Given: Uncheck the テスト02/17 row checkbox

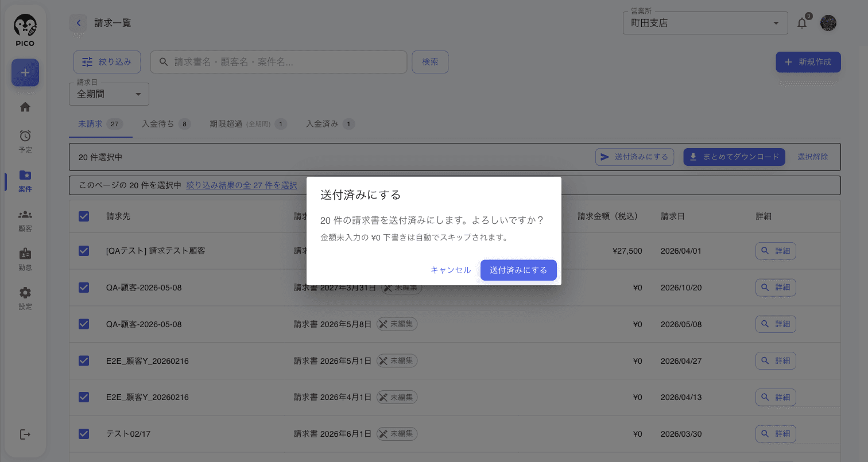Looking at the screenshot, I should click(84, 434).
